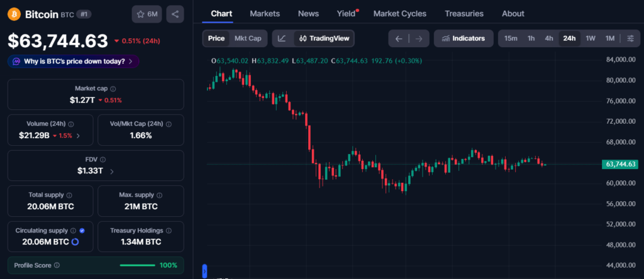Image resolution: width=644 pixels, height=279 pixels.
Task: Open chart settings sliders icon
Action: 631,38
